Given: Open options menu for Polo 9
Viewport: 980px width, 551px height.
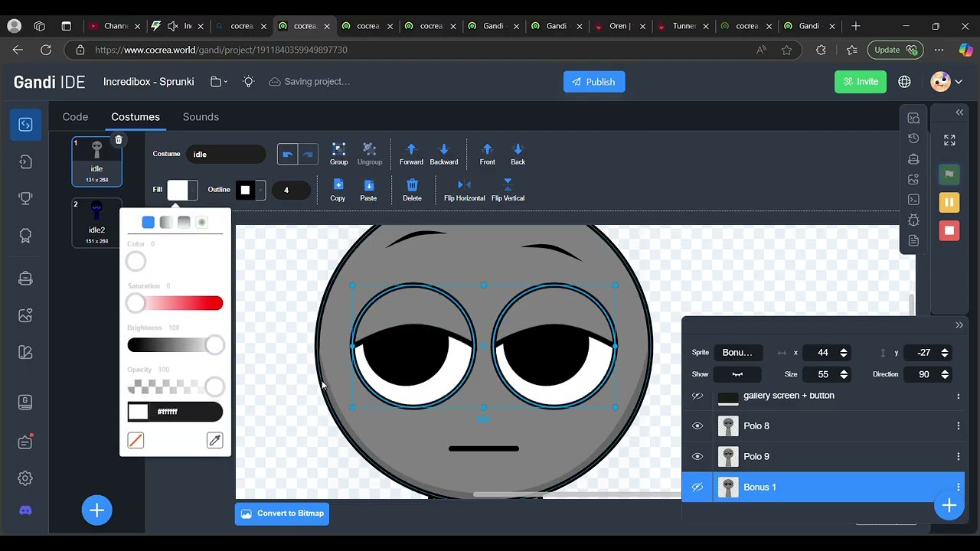Looking at the screenshot, I should coord(958,457).
